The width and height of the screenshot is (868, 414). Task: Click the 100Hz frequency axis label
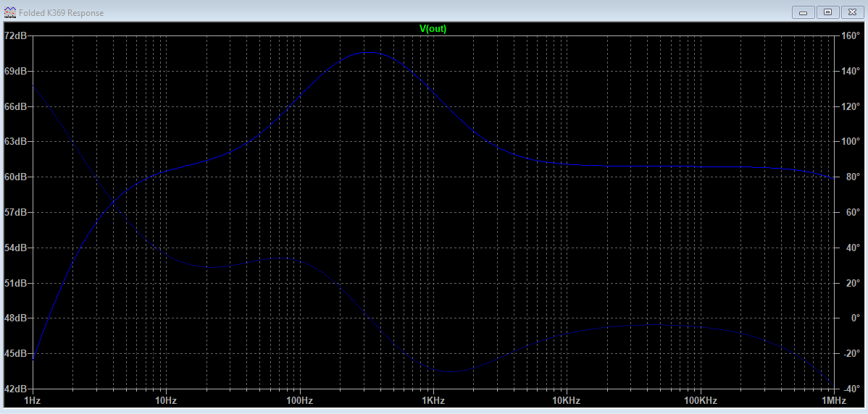click(x=299, y=400)
